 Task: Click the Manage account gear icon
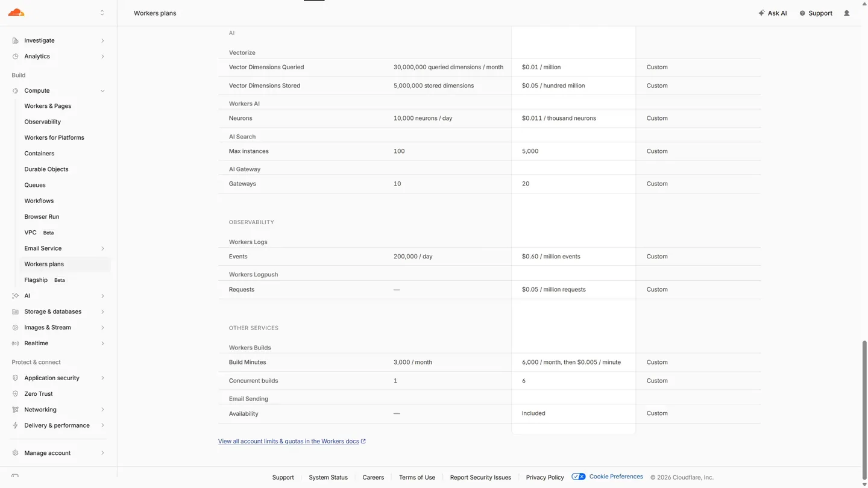pyautogui.click(x=15, y=453)
